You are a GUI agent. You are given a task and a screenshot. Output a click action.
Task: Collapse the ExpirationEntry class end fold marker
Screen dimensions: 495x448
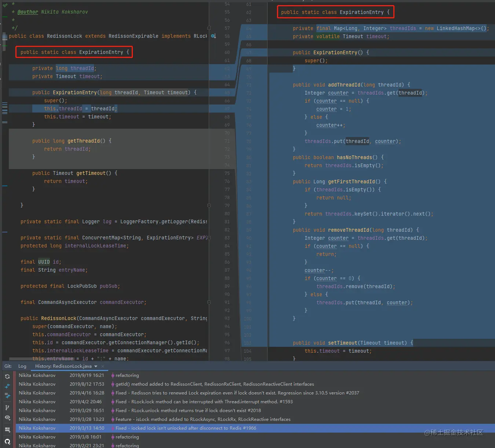[x=209, y=205]
